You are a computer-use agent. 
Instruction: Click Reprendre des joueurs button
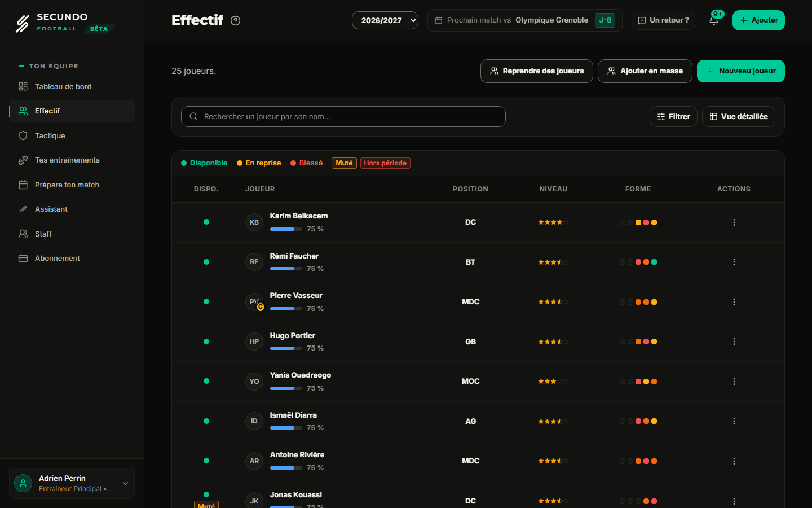[x=537, y=71]
